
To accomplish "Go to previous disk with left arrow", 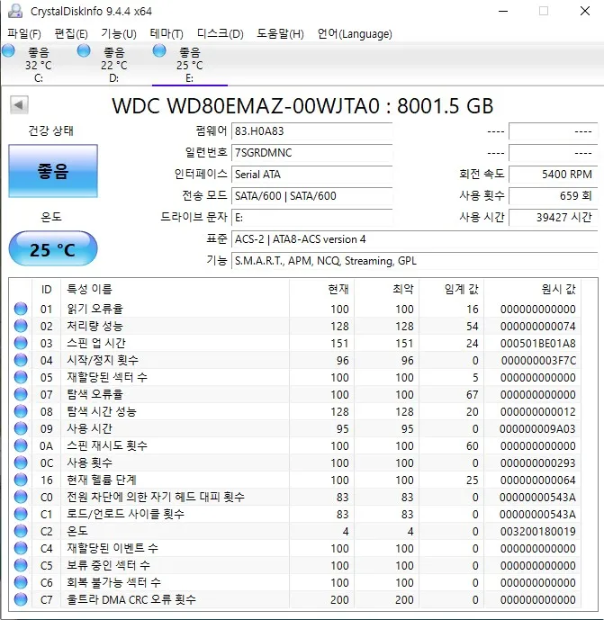I will [x=19, y=105].
